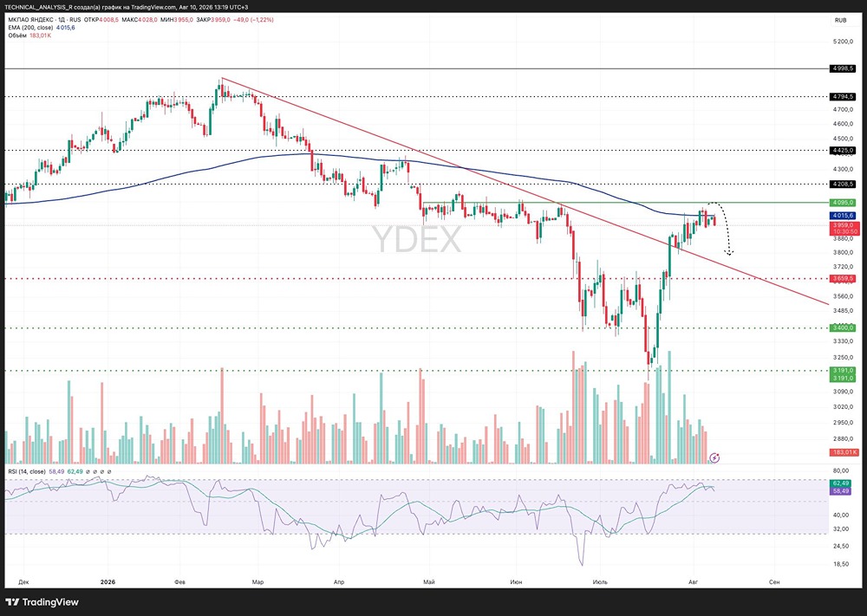Viewport: 867px width, 616px height.
Task: Click the Мар label on the time axis
Action: pyautogui.click(x=257, y=581)
